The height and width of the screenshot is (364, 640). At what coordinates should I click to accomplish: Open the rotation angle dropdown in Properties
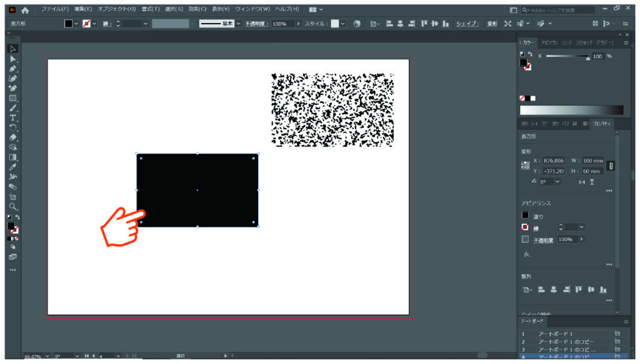(x=557, y=182)
